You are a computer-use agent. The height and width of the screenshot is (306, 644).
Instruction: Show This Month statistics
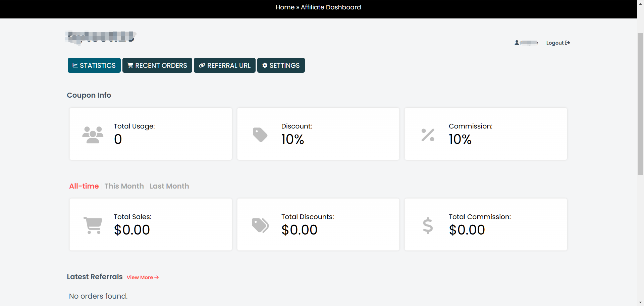click(124, 186)
